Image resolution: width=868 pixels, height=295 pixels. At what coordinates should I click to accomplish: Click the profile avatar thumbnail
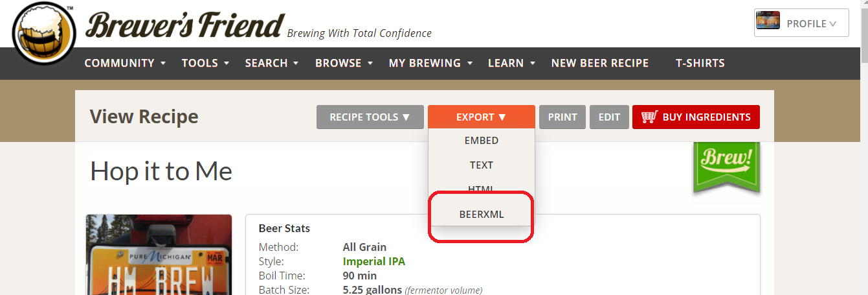coord(768,23)
